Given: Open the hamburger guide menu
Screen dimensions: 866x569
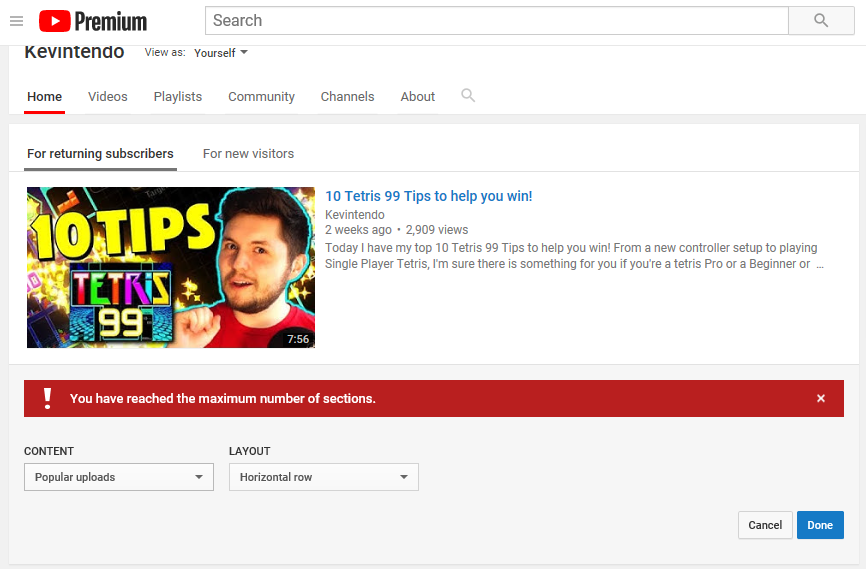Looking at the screenshot, I should tap(17, 21).
